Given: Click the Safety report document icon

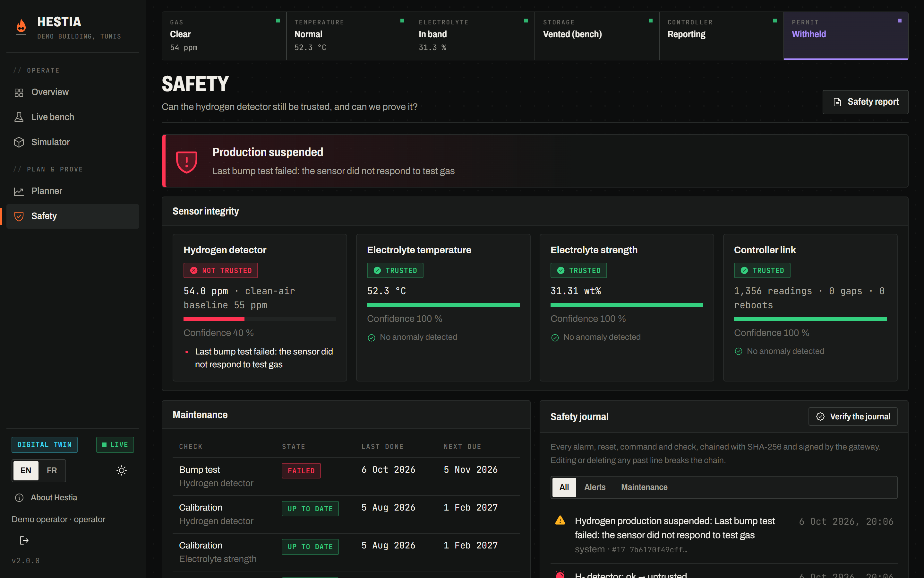Looking at the screenshot, I should click(837, 102).
